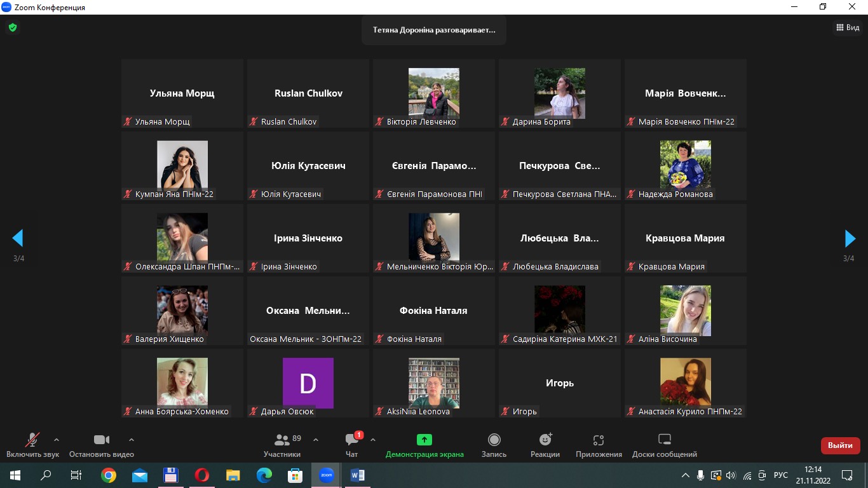The image size is (868, 488).
Task: Unmute microphone with Включить звук
Action: pyautogui.click(x=32, y=445)
